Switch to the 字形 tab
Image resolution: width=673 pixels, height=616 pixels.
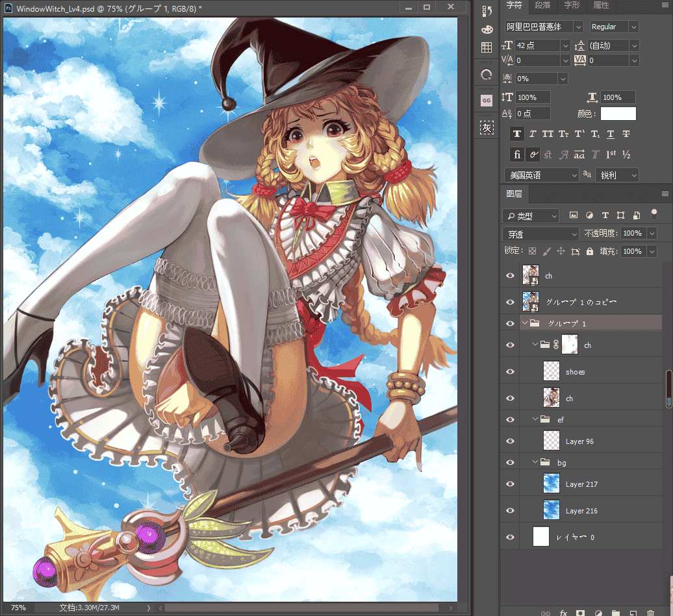coord(572,5)
